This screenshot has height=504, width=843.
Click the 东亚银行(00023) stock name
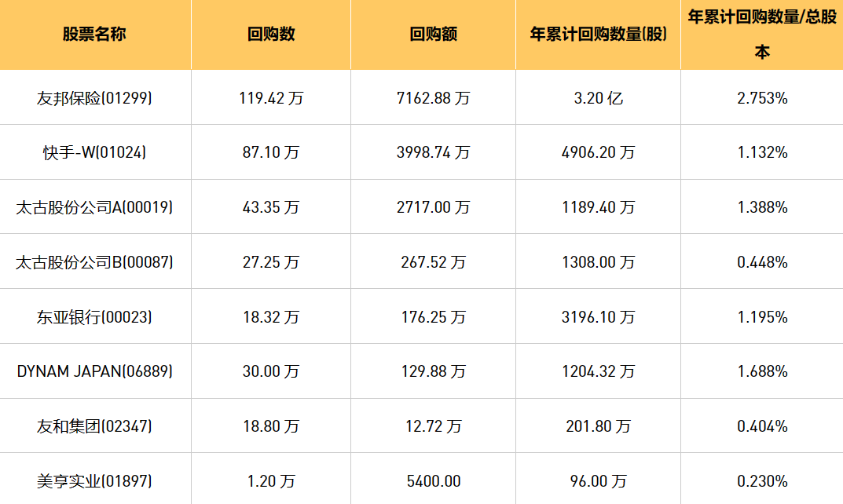click(94, 317)
